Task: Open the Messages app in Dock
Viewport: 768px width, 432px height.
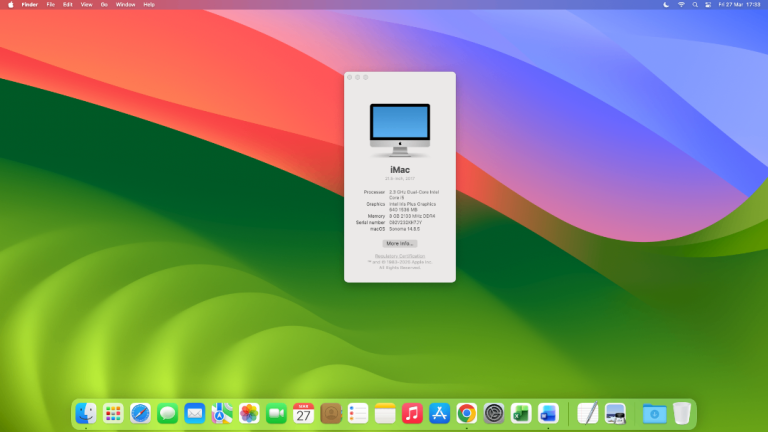Action: tap(167, 413)
